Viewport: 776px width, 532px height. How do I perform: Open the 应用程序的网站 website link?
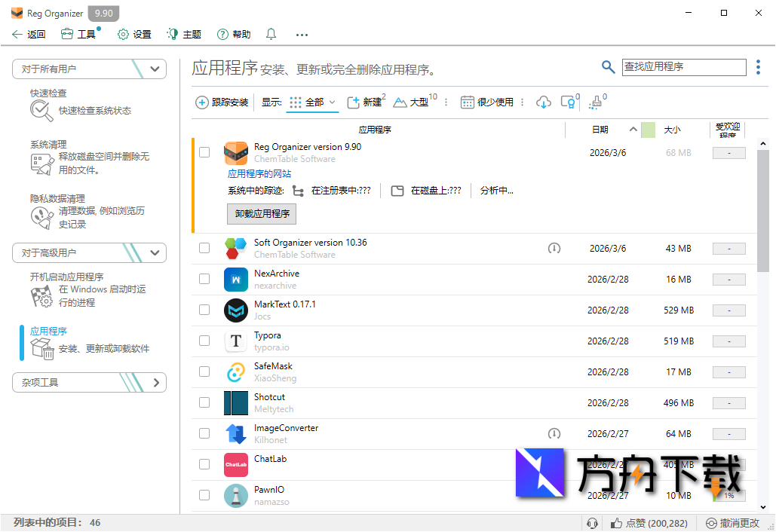click(x=258, y=173)
